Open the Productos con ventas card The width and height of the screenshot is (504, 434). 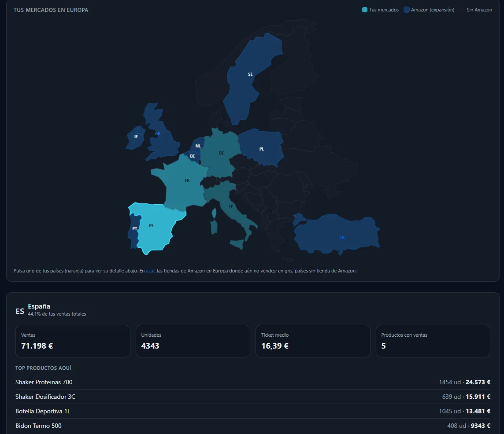[x=433, y=341]
